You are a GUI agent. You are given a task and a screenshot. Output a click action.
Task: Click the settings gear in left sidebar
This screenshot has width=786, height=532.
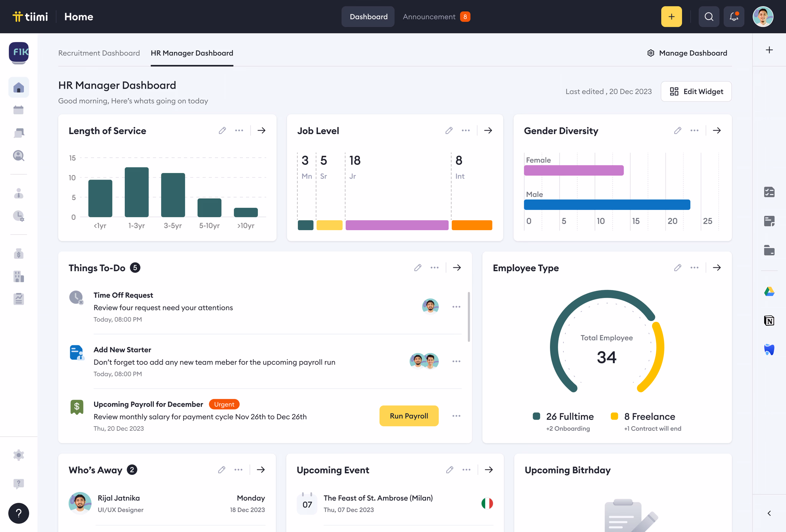click(x=18, y=455)
